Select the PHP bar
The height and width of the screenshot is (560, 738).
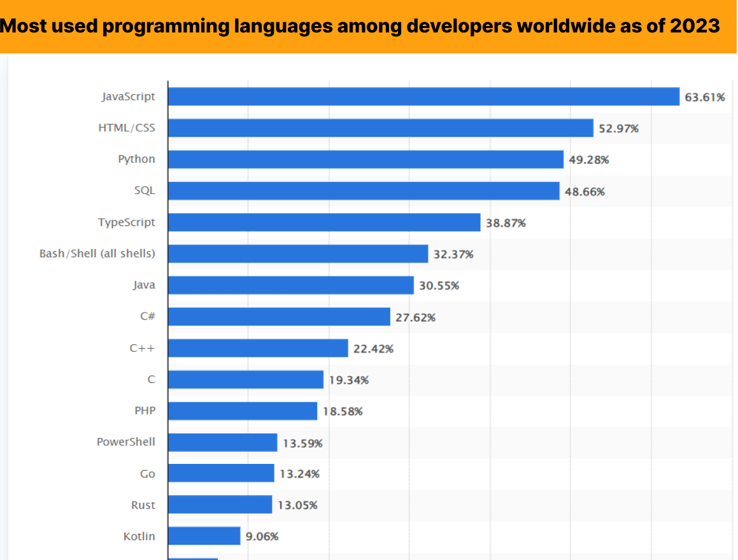point(243,411)
